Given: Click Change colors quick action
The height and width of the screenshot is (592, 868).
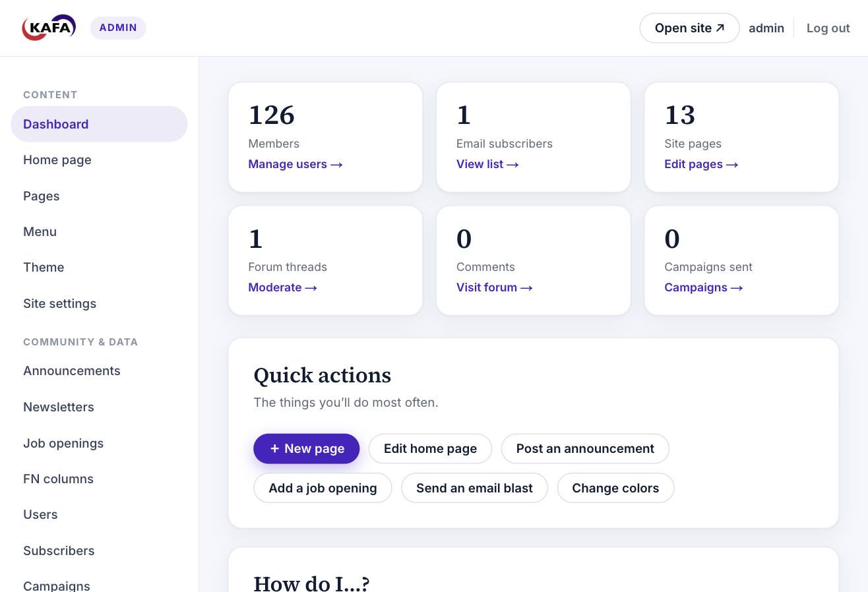Looking at the screenshot, I should (615, 488).
